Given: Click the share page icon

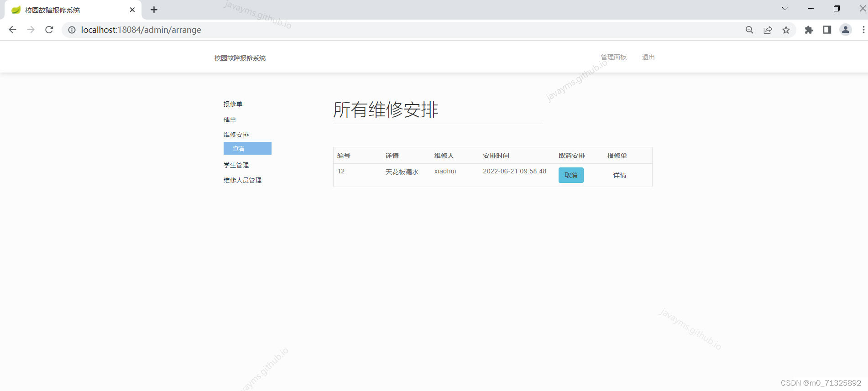Looking at the screenshot, I should 768,30.
